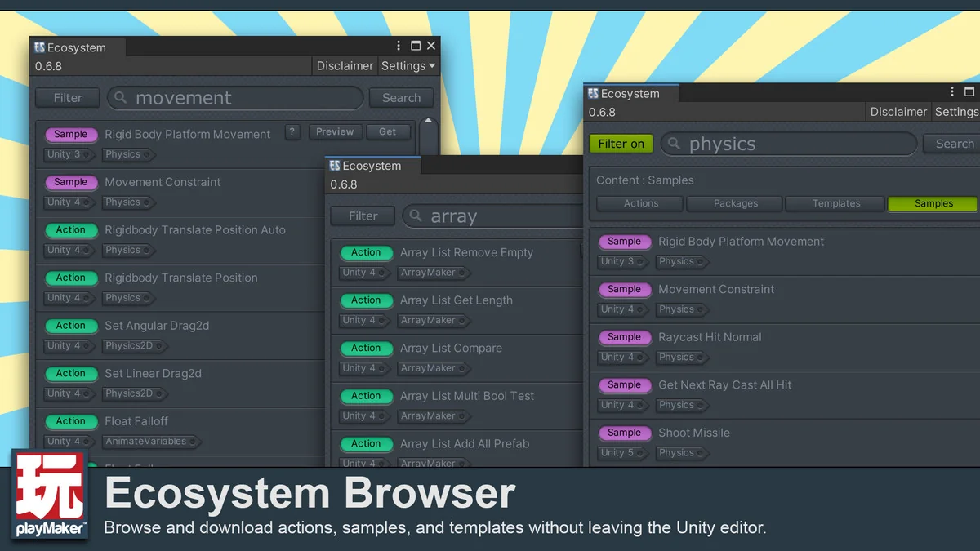This screenshot has width=980, height=551.
Task: Toggle Filter in the movement search window
Action: point(68,98)
